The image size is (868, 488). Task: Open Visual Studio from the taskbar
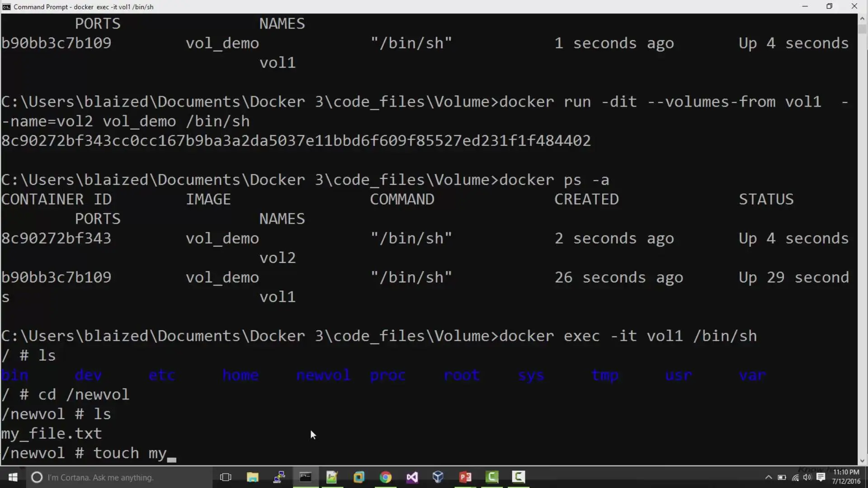tap(412, 477)
